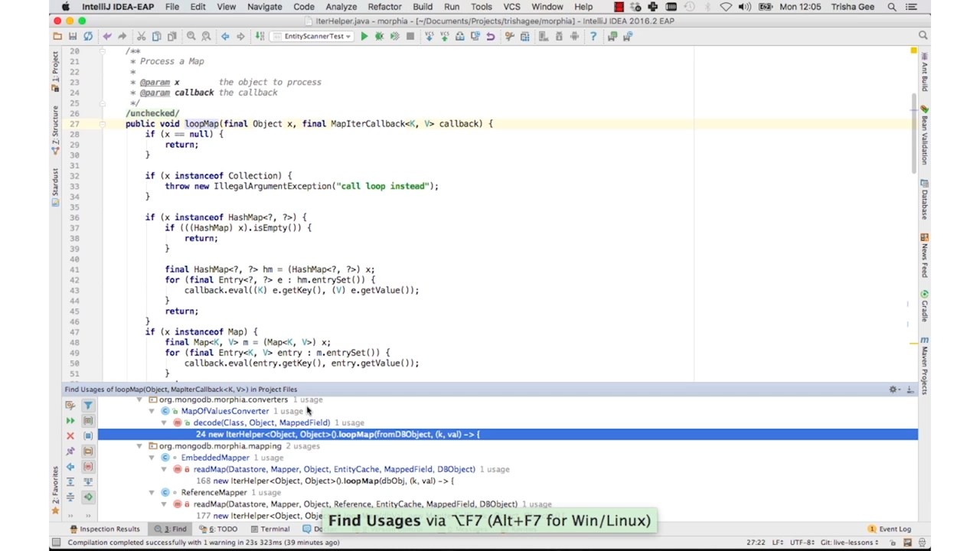Run with Coverage toolbar icon
The width and height of the screenshot is (980, 551).
click(394, 36)
